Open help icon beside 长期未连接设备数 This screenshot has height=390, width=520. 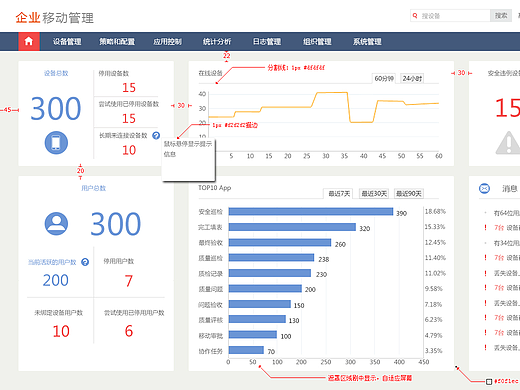[x=156, y=135]
